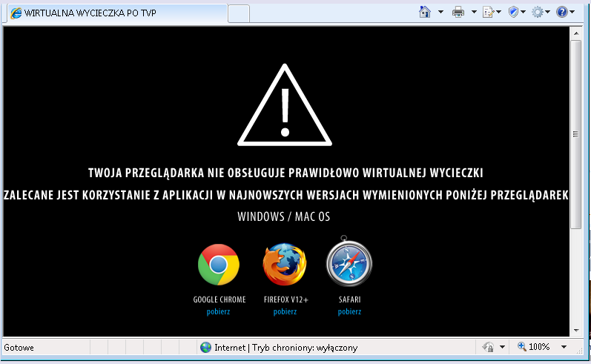Image resolution: width=591 pixels, height=364 pixels.
Task: Click the Safari compass logo
Action: (x=349, y=262)
